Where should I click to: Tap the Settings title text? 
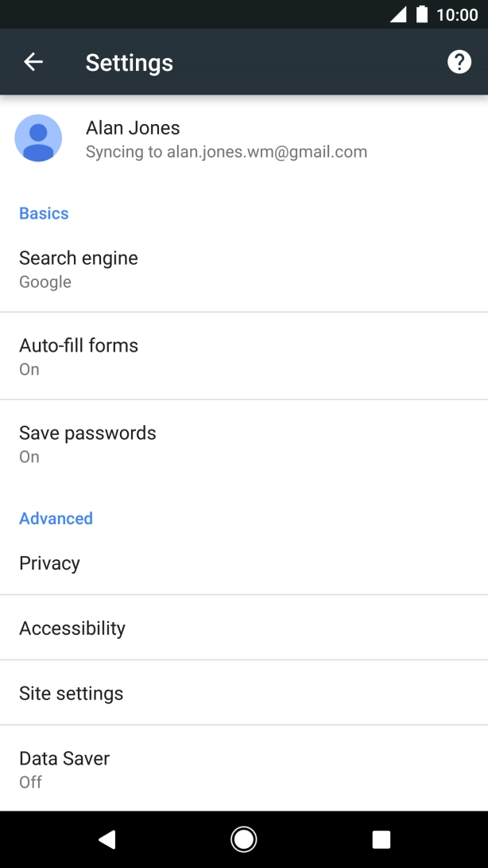click(x=130, y=63)
